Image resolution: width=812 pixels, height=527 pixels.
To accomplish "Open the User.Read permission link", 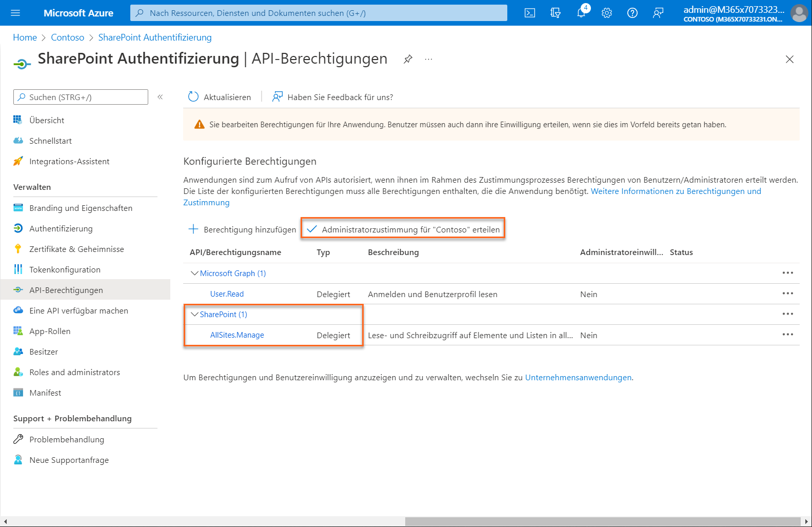I will point(227,294).
